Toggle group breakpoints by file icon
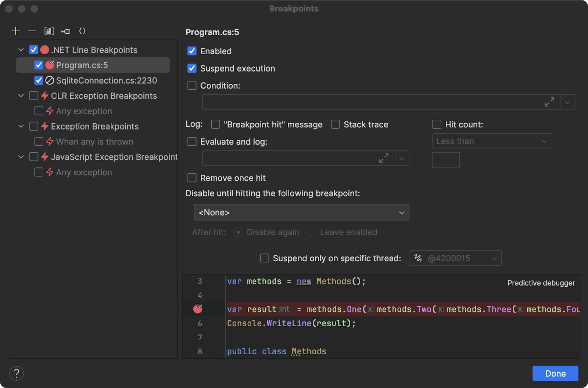The image size is (588, 388). (x=49, y=31)
